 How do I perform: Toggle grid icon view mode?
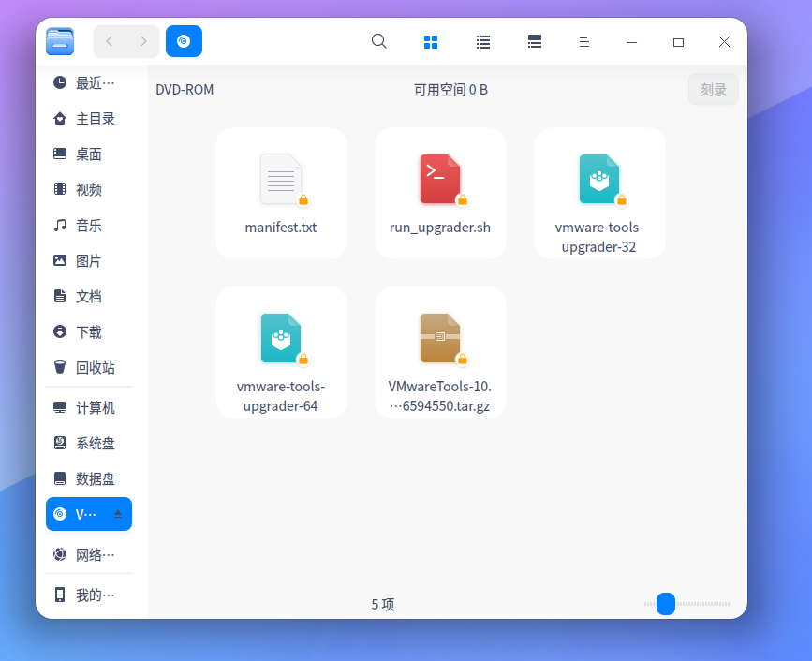pos(430,41)
